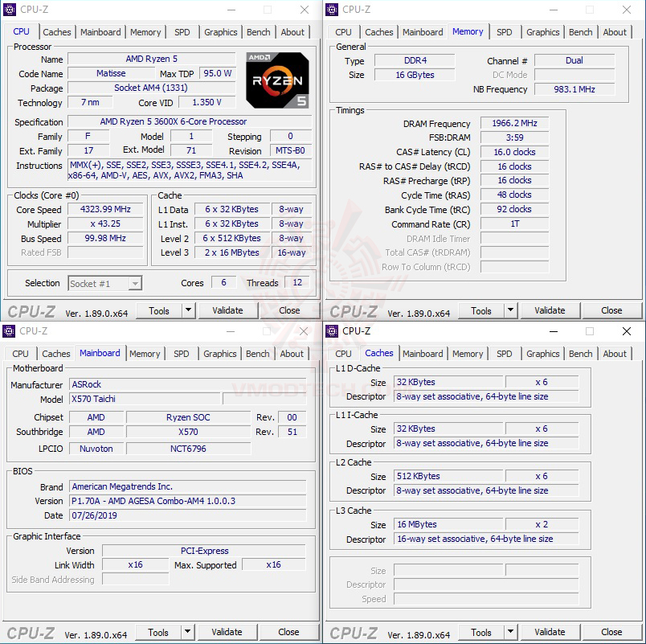Click the AMD Ryzen 5 logo badge
646x644 pixels.
277,80
